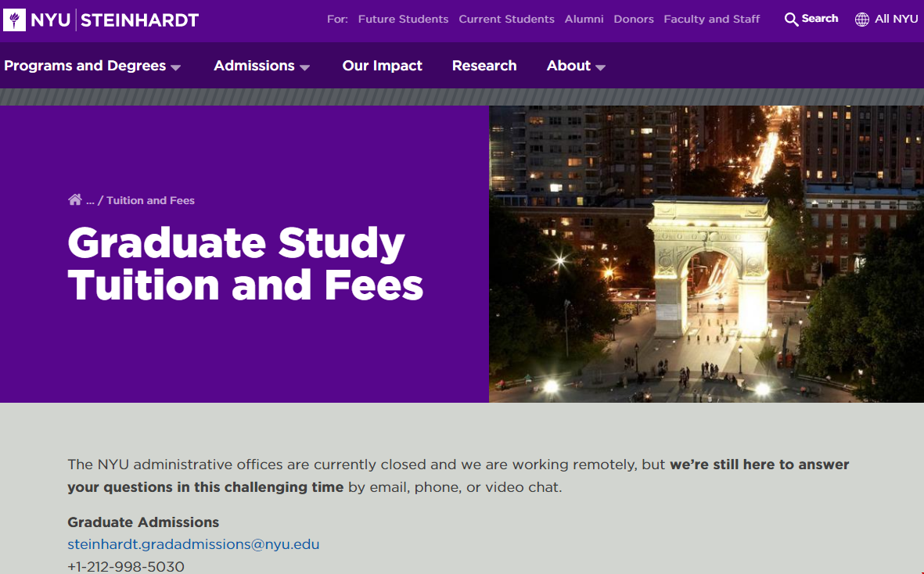This screenshot has height=574, width=924.
Task: Open the search magnifier icon
Action: (791, 20)
